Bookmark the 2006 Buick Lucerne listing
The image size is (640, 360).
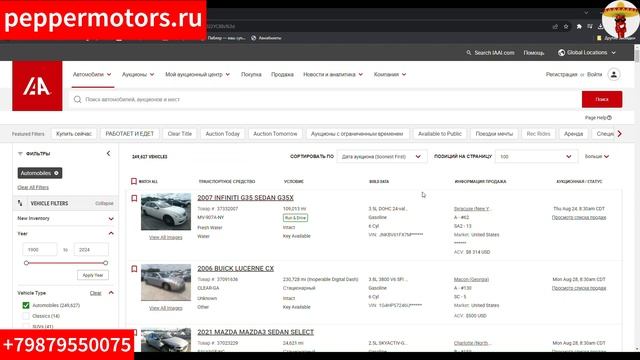click(134, 269)
